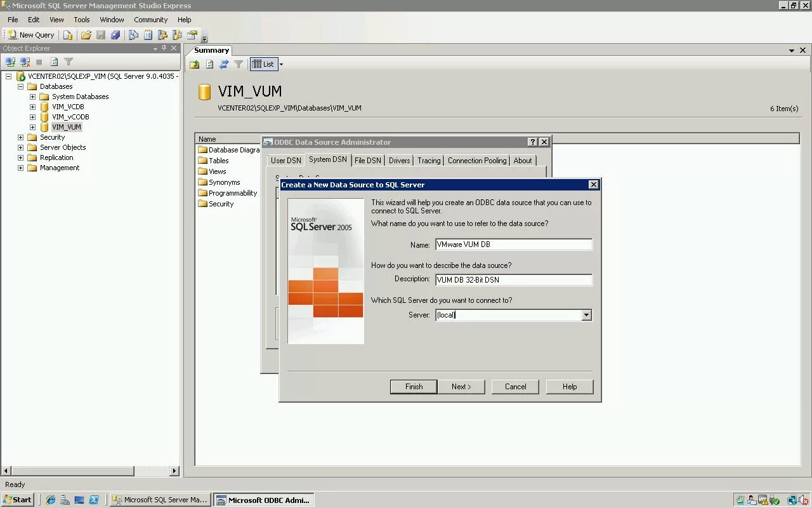
Task: Click the Refresh icon in Object Explorer
Action: click(x=54, y=62)
